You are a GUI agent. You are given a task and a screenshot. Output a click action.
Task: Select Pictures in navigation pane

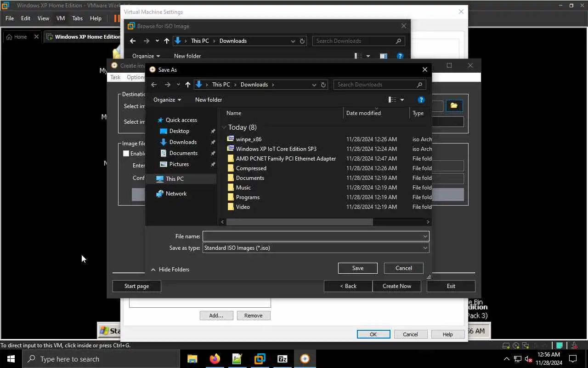[x=179, y=164]
